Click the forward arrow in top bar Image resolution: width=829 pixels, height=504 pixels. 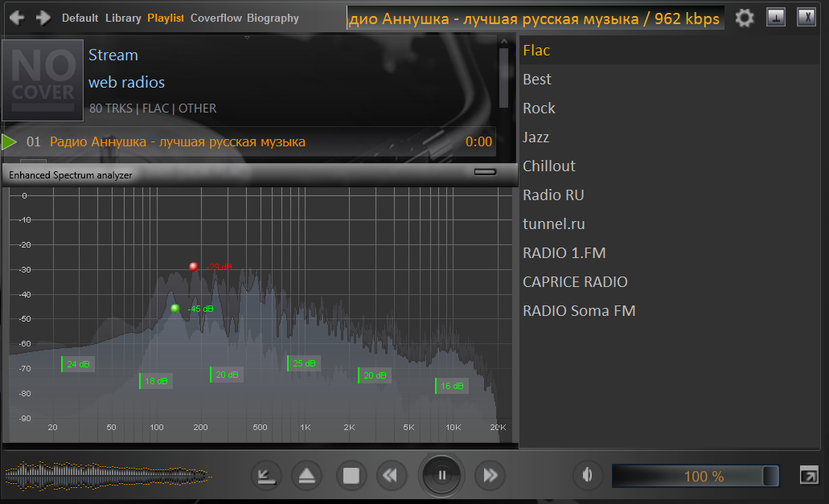[x=43, y=18]
